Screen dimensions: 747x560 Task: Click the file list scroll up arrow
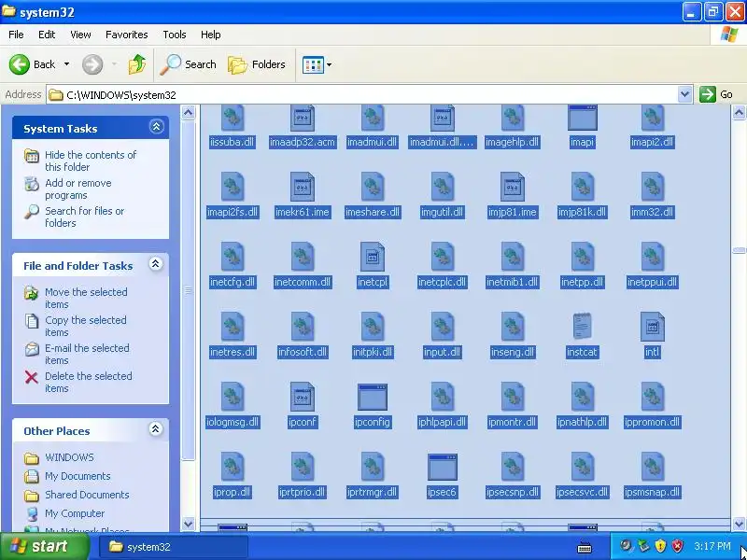point(739,112)
